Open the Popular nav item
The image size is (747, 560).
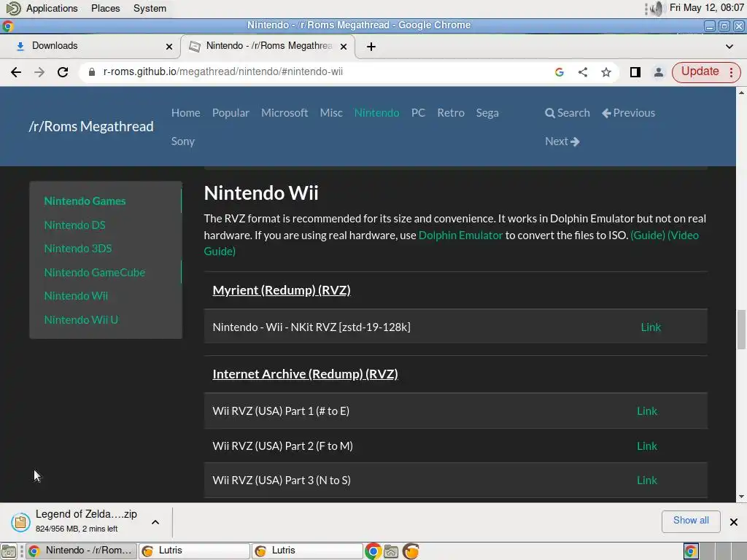pos(231,113)
